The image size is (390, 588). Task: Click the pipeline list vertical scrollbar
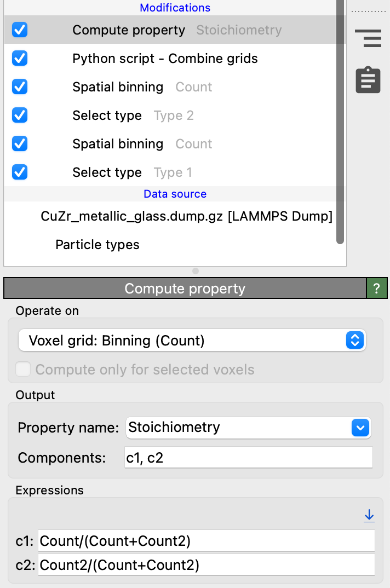point(340,122)
